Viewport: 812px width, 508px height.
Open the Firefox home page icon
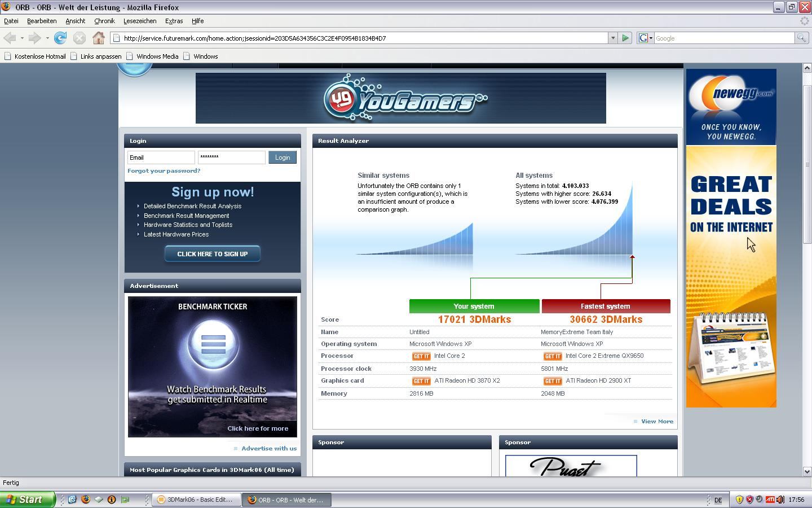(x=99, y=38)
